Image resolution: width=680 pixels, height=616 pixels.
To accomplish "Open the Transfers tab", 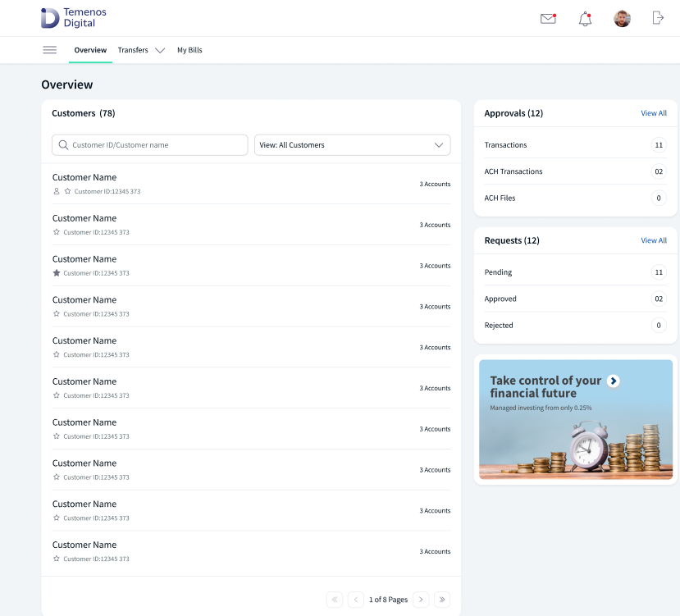I will click(x=133, y=50).
